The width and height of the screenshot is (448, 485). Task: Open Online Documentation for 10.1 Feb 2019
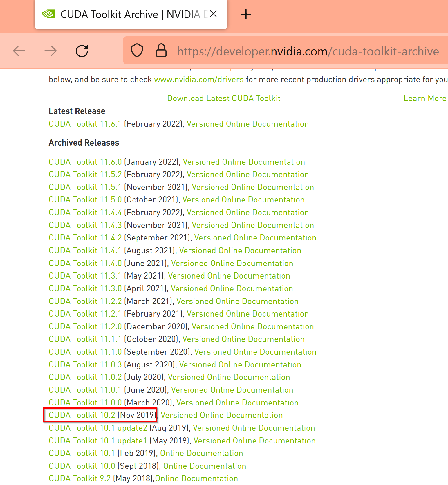click(202, 453)
